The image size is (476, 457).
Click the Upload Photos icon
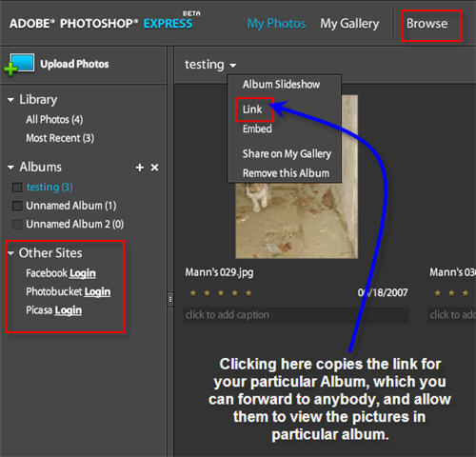19,65
